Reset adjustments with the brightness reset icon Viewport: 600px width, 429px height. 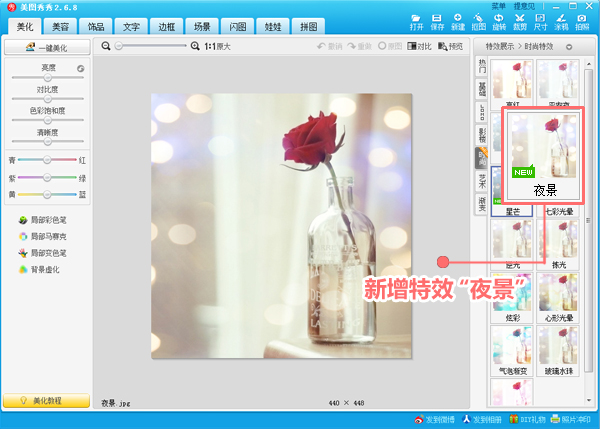(x=81, y=68)
